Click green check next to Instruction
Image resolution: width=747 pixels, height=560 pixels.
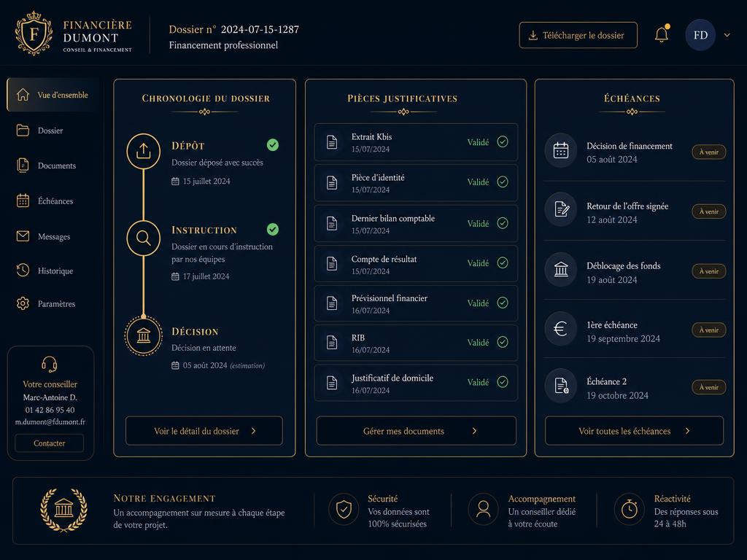[273, 230]
